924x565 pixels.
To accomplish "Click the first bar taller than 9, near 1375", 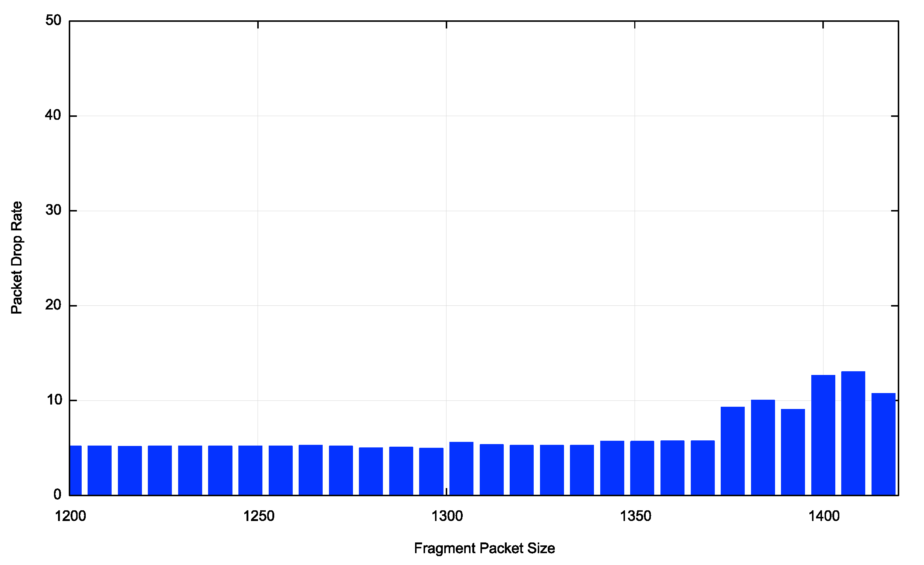I will point(733,451).
